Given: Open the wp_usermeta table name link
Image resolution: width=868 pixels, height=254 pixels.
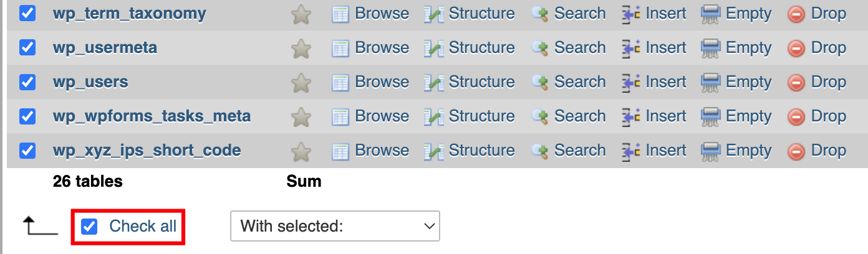Looking at the screenshot, I should 105,48.
